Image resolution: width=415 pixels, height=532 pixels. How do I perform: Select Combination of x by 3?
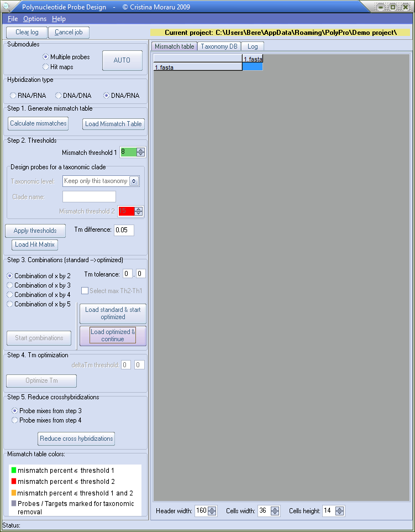[x=10, y=285]
